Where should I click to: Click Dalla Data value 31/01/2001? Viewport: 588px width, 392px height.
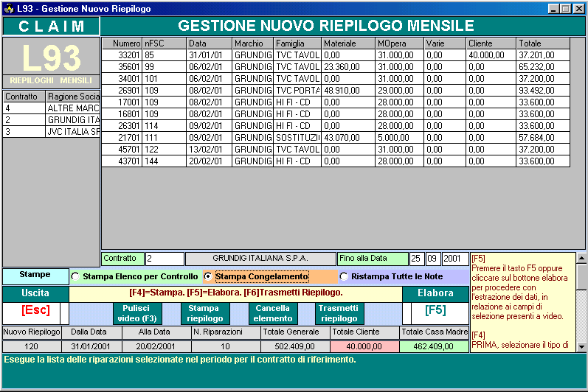click(91, 347)
